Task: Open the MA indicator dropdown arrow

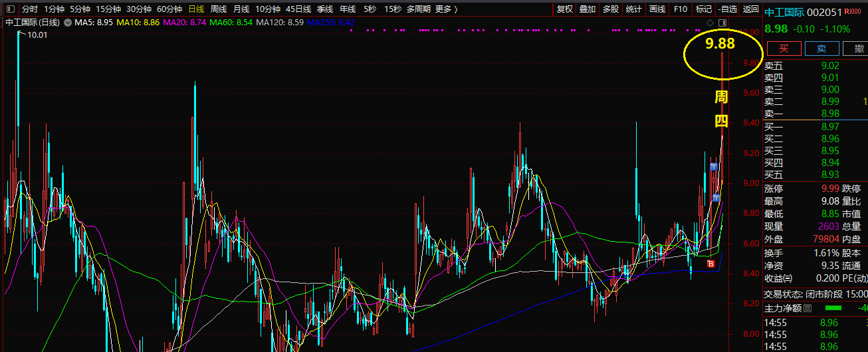Action: pos(68,23)
